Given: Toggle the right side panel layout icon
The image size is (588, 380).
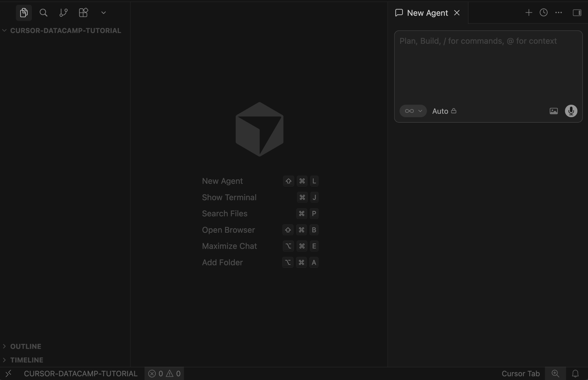Looking at the screenshot, I should (x=577, y=13).
